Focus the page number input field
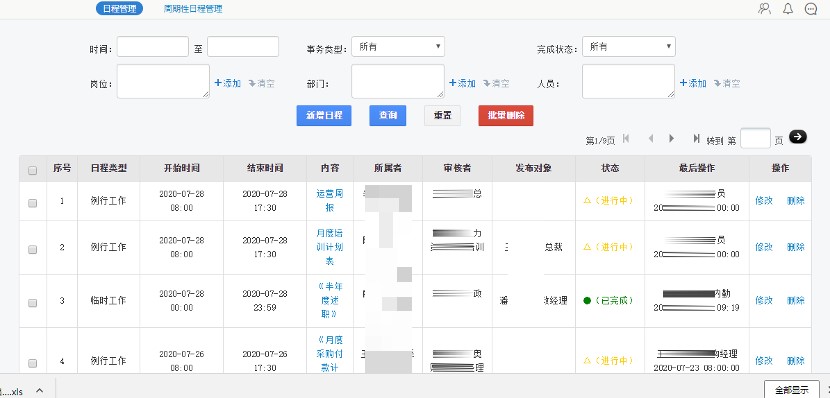 755,139
